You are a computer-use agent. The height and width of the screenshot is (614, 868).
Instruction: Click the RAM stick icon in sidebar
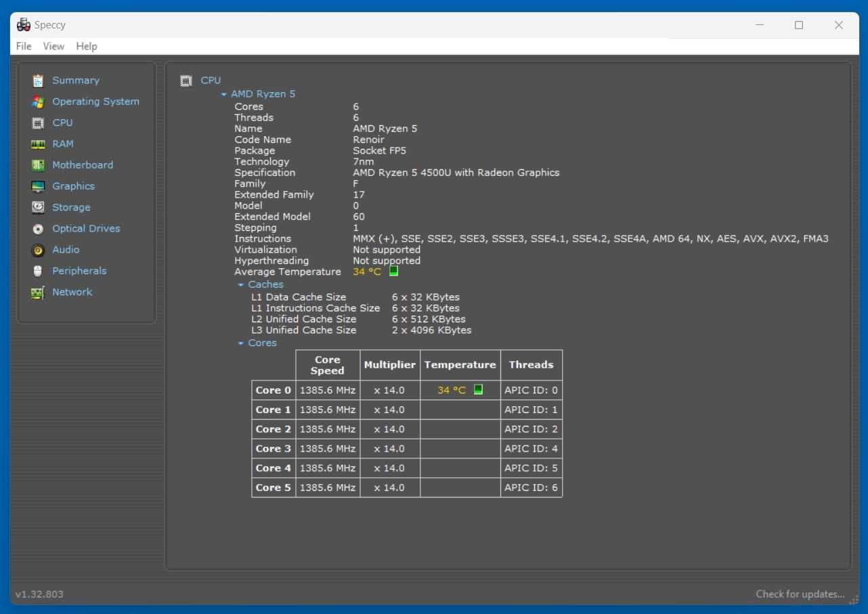pyautogui.click(x=38, y=144)
